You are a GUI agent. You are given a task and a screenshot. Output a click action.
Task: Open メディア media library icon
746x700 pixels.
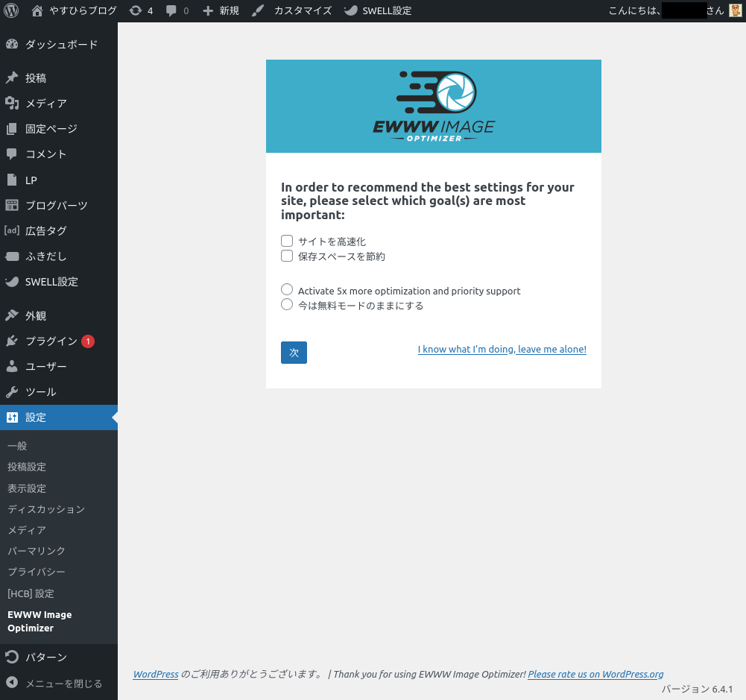coord(11,104)
